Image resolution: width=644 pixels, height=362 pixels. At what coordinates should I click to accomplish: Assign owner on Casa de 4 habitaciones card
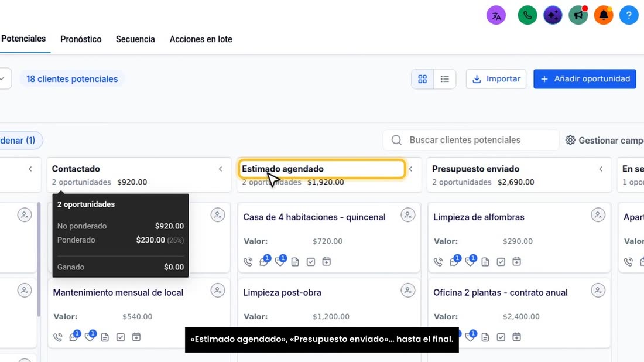408,215
